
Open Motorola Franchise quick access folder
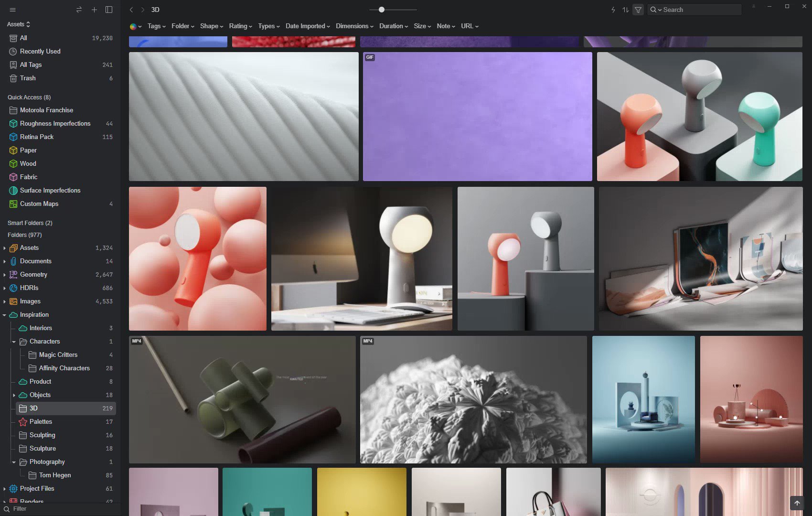point(61,110)
